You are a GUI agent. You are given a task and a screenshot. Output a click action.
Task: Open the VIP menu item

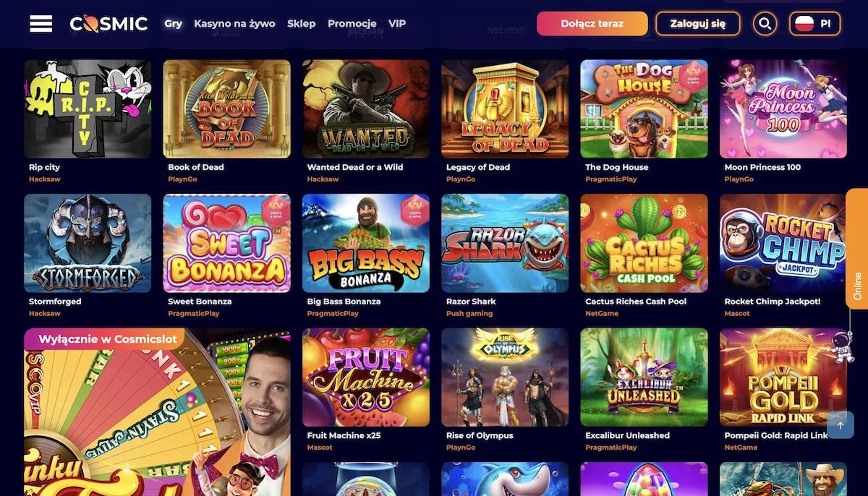(397, 23)
